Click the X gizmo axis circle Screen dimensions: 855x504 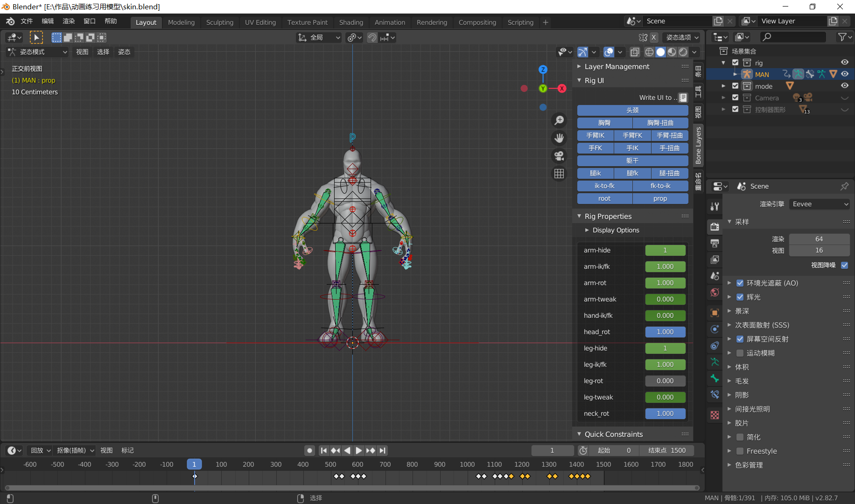click(562, 88)
